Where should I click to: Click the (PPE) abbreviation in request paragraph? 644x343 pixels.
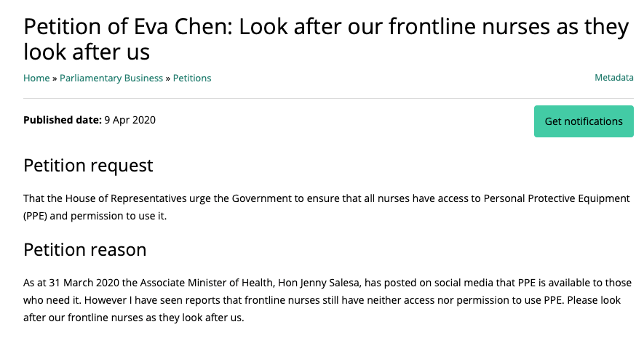tap(36, 216)
